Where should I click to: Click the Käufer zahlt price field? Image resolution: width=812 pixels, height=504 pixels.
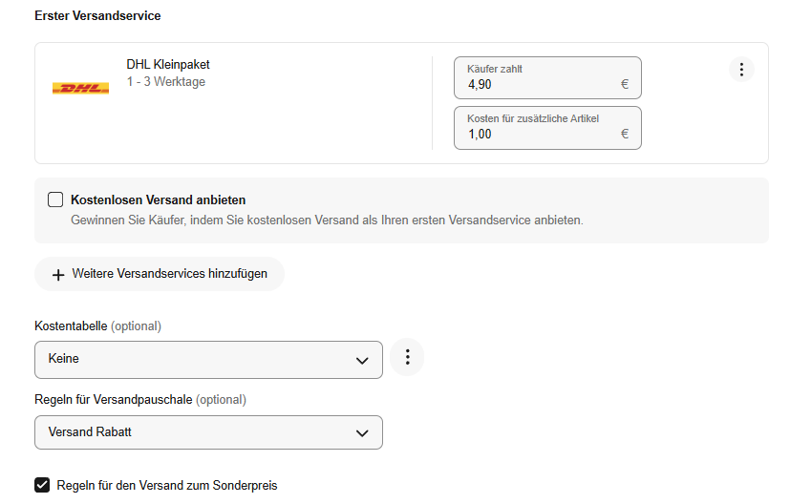coord(540,84)
